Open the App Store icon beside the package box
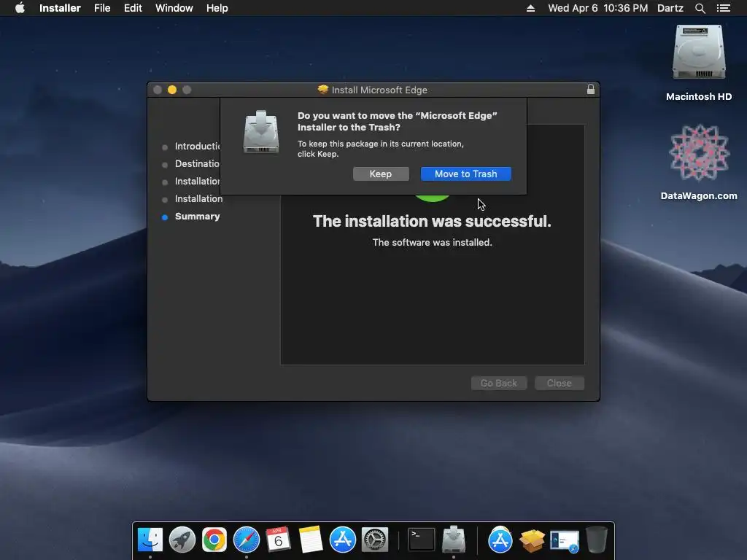Viewport: 747px width, 560px height. click(x=500, y=540)
